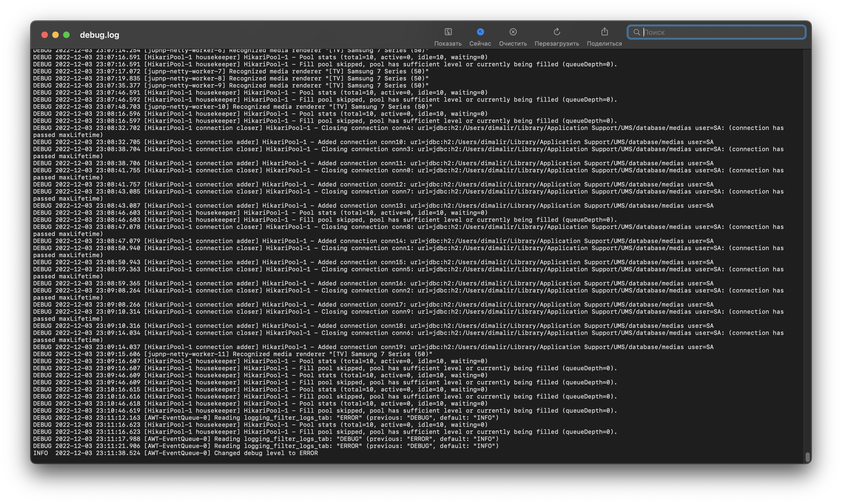Click jupnp-netty-worker-11 log line
The height and width of the screenshot is (504, 842).
[x=233, y=354]
